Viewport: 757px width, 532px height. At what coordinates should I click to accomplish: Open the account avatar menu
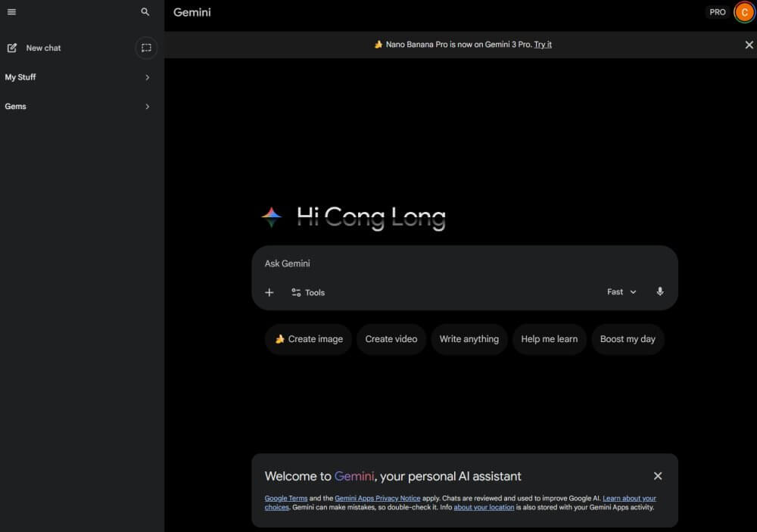click(x=744, y=12)
